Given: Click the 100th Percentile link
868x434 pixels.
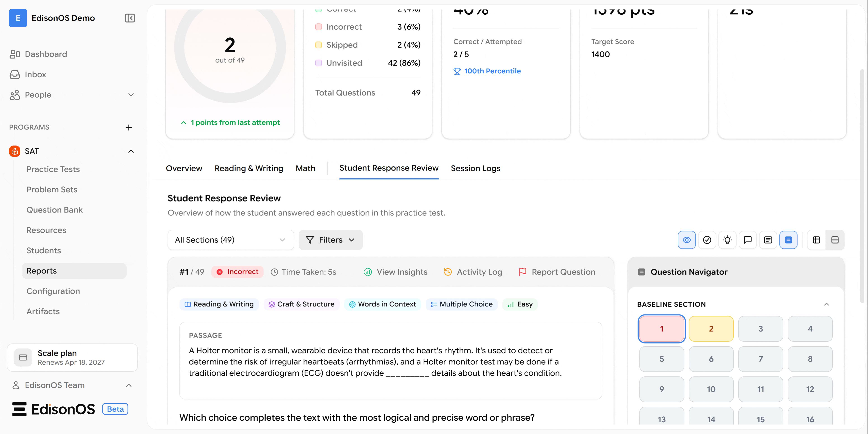Looking at the screenshot, I should tap(492, 71).
